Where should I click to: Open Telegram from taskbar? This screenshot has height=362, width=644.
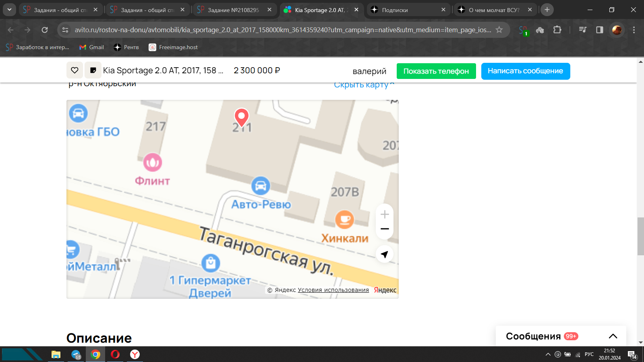pos(76,354)
